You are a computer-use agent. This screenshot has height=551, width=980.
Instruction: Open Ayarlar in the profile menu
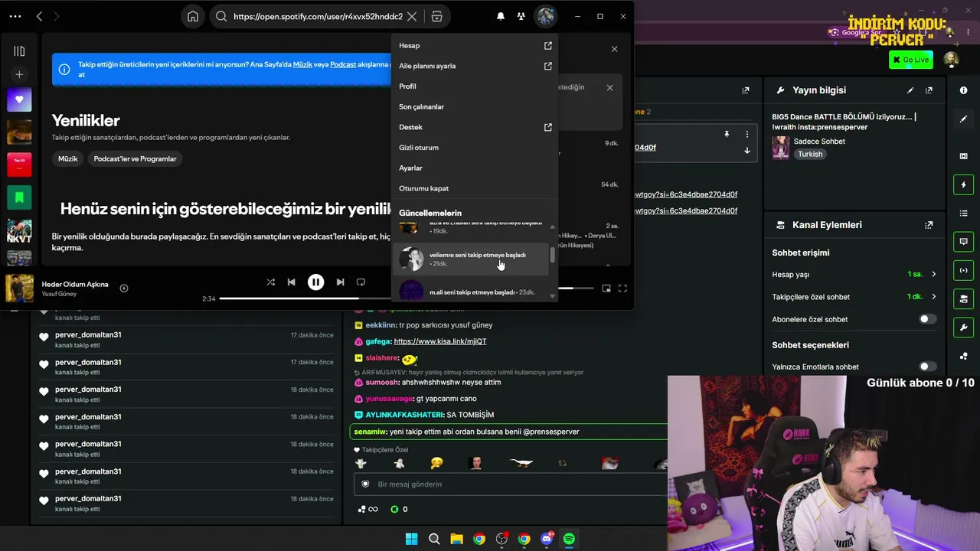tap(475, 168)
